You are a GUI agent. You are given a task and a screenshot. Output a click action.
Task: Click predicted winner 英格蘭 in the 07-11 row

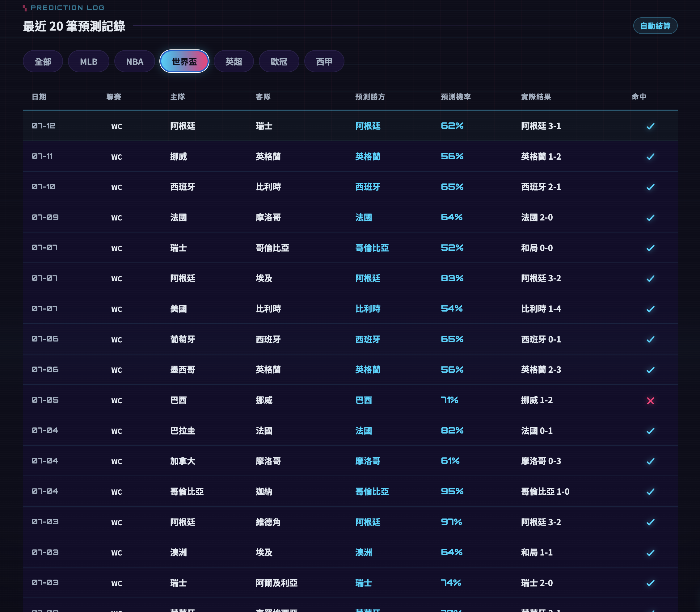368,157
